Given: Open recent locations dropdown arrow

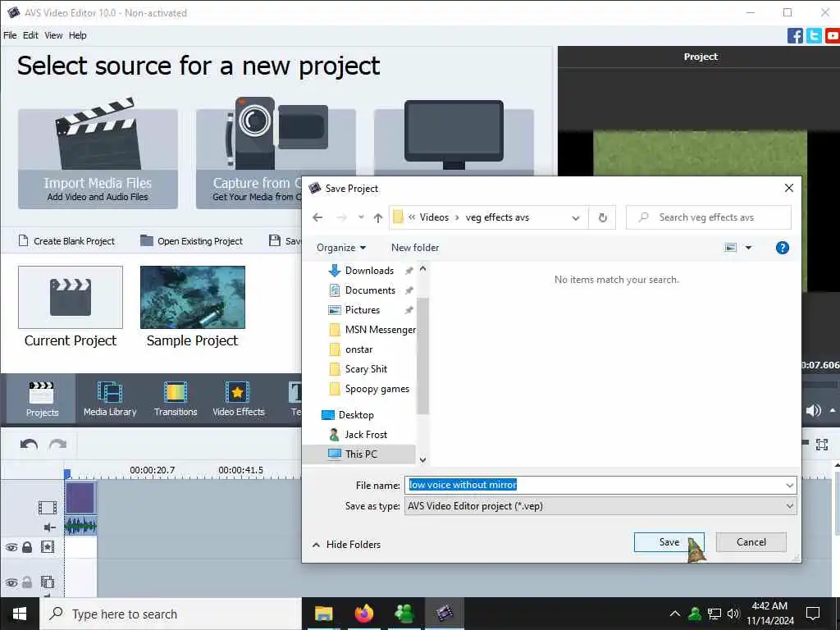Looking at the screenshot, I should pos(361,217).
